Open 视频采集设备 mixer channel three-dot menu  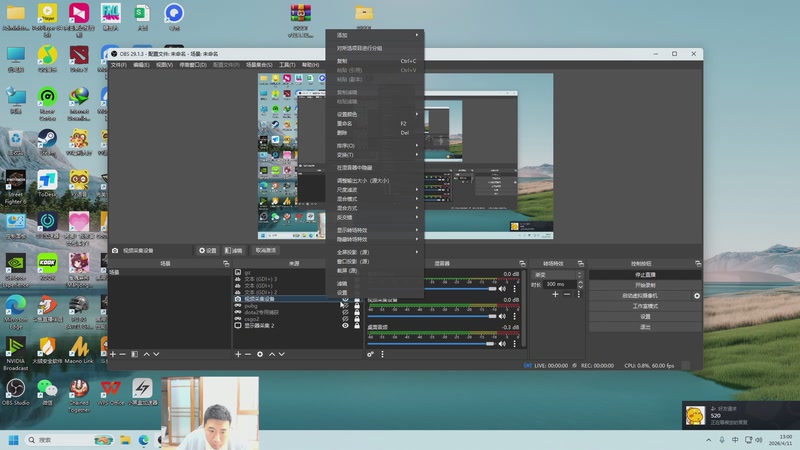pos(514,316)
